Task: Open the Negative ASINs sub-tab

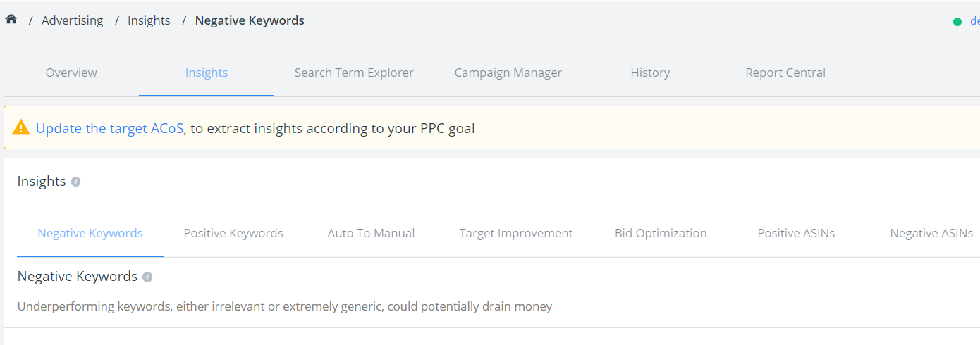Action: click(x=931, y=233)
